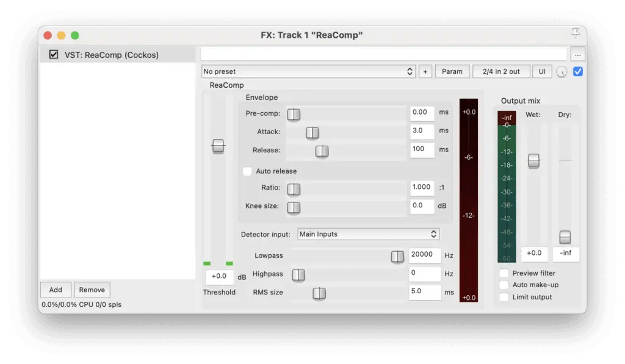Open the No preset dropdown
This screenshot has width=625, height=364.
[x=308, y=71]
